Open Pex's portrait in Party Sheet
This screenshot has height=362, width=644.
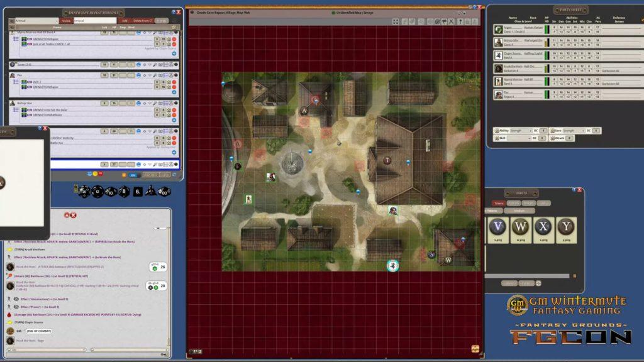[498, 95]
